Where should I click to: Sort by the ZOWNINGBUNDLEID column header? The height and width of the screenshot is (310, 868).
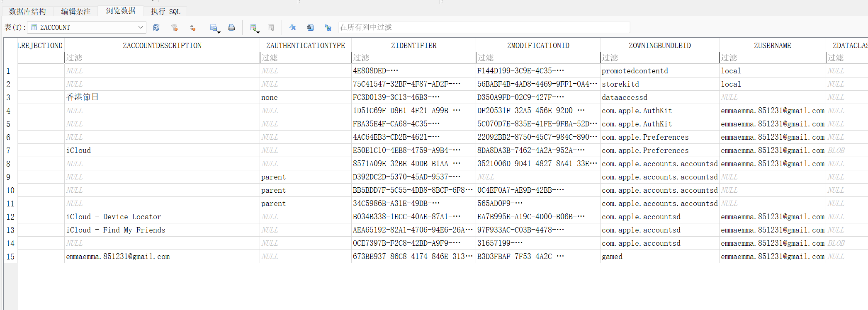(x=660, y=45)
